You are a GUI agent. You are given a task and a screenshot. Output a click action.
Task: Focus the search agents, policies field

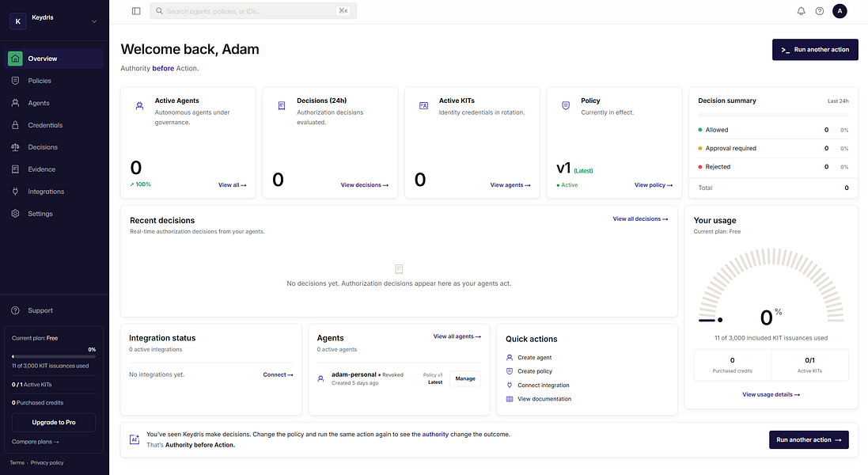pyautogui.click(x=253, y=11)
